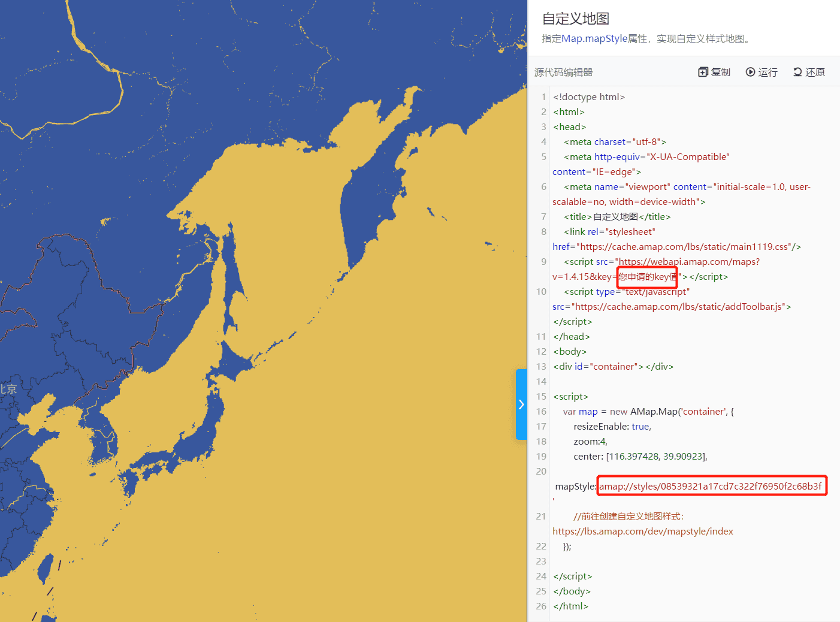
Task: Click line number 26 in gutter
Action: [541, 606]
